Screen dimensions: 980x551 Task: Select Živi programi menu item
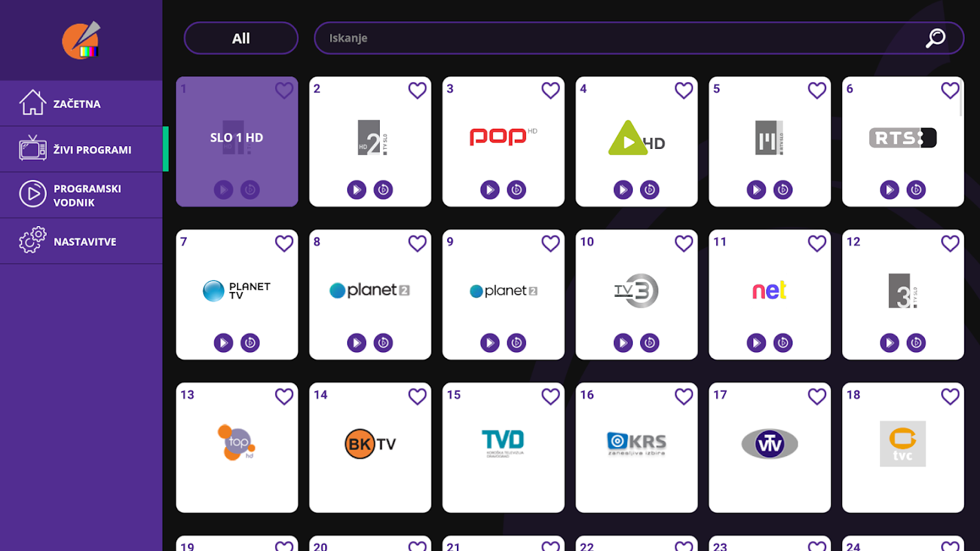click(x=81, y=149)
